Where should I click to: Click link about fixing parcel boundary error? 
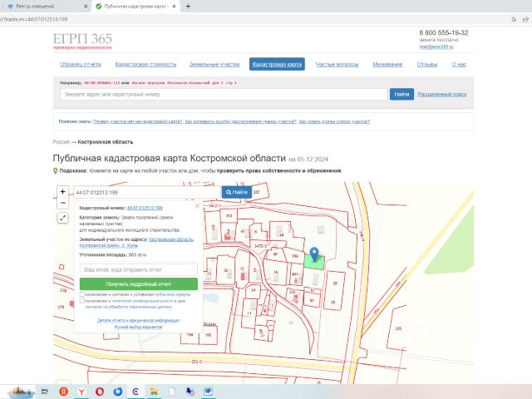point(240,121)
